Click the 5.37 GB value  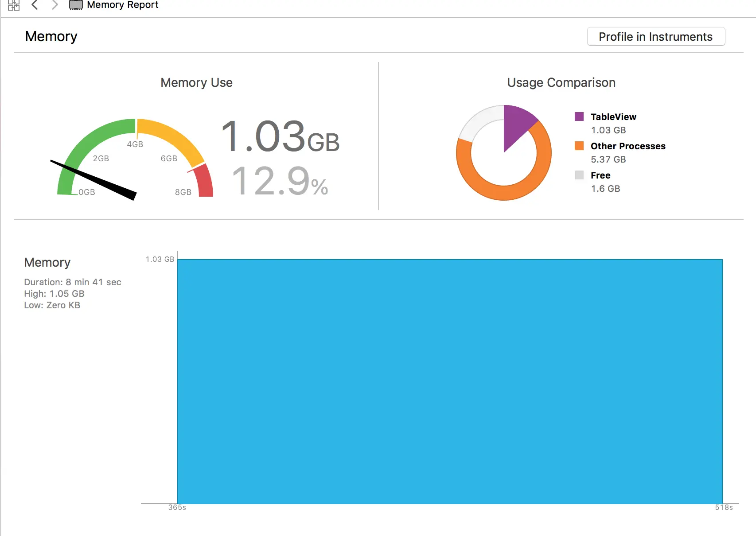[608, 159]
